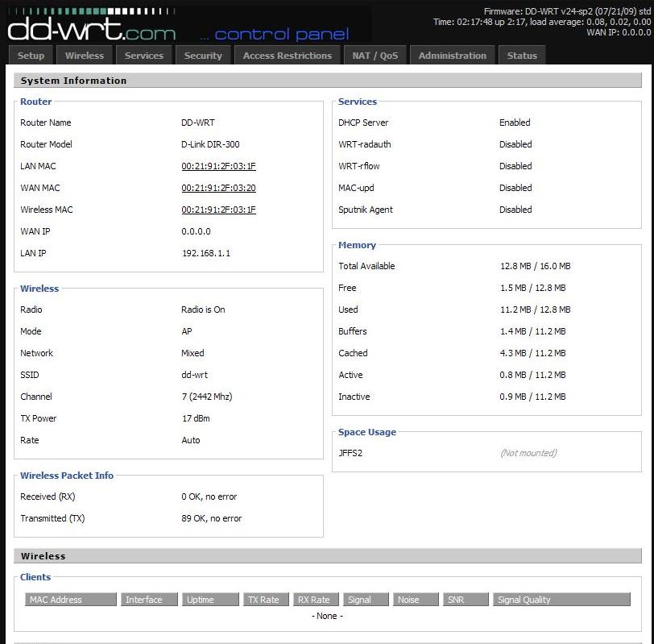
Task: Click the WRT-radauth Disabled status
Action: tap(515, 144)
